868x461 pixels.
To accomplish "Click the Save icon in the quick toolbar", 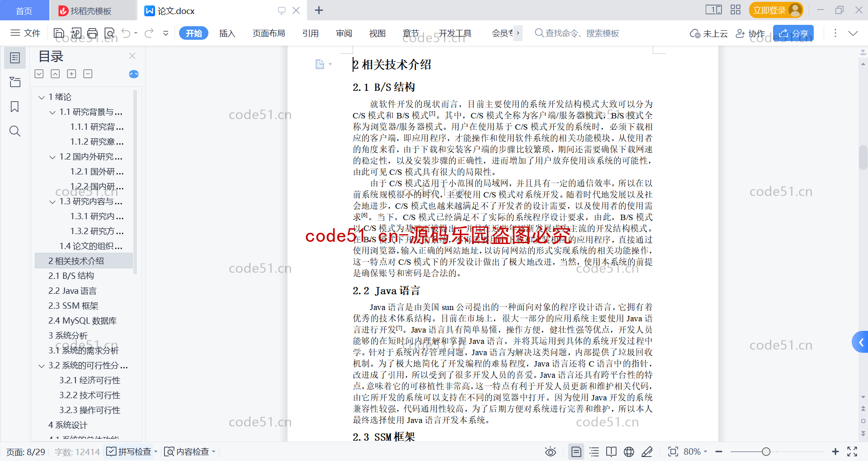I will point(59,33).
